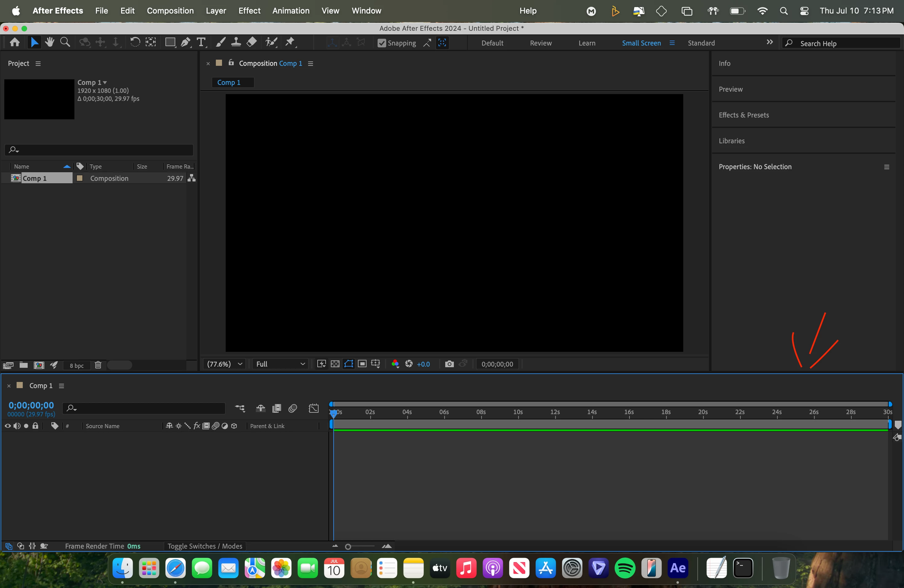Toggle the transparency grid in viewer

coord(335,364)
